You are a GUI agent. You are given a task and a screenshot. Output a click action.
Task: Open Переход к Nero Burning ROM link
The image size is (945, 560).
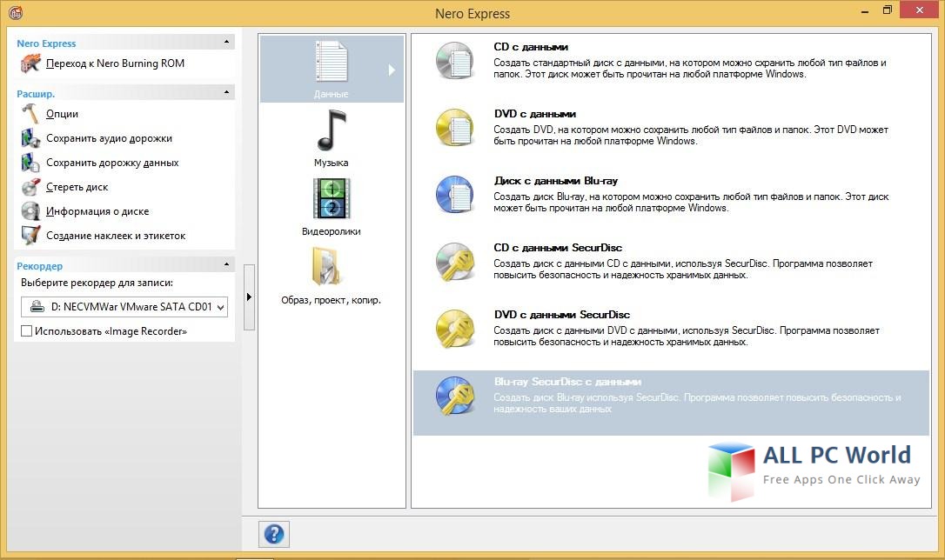(115, 63)
